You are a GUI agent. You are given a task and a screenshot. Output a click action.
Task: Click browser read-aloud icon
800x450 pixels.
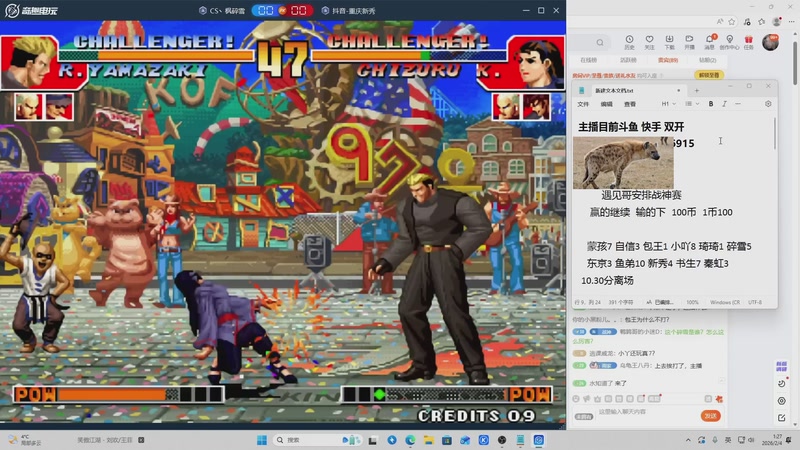pos(719,21)
